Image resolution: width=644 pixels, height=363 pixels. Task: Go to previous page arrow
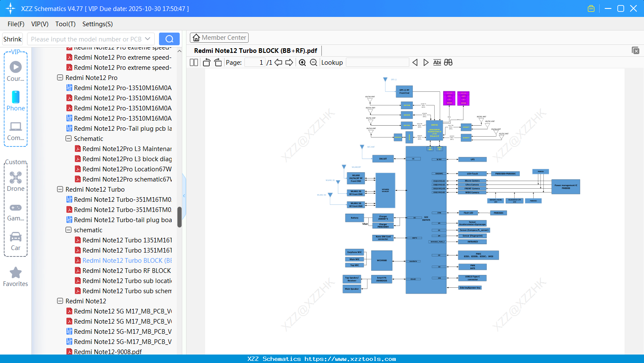coord(278,63)
